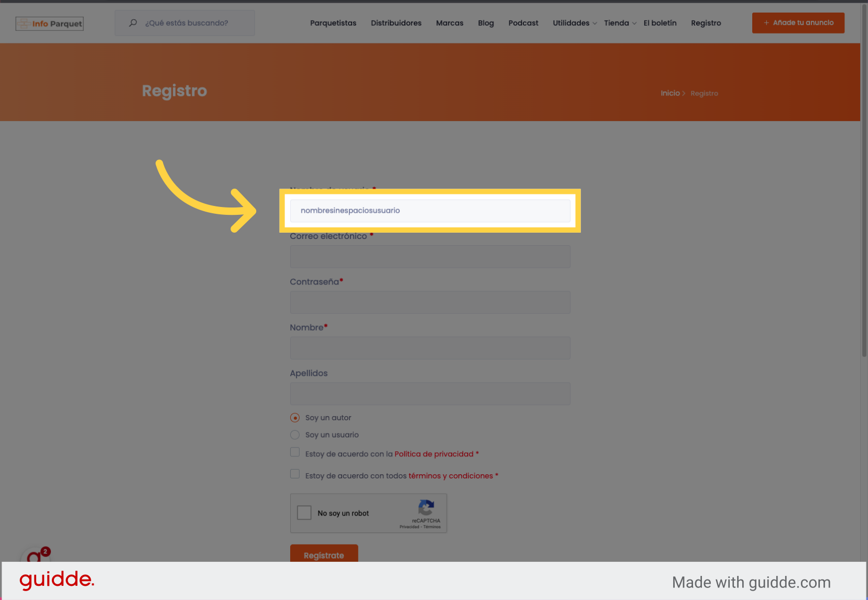The width and height of the screenshot is (868, 600).
Task: Click the Contraseña input field
Action: pyautogui.click(x=430, y=302)
